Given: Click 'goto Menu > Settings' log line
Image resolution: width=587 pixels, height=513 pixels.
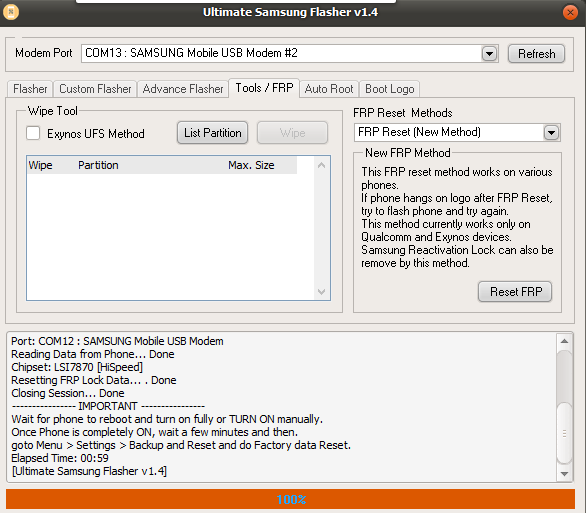Looking at the screenshot, I should click(x=181, y=445).
